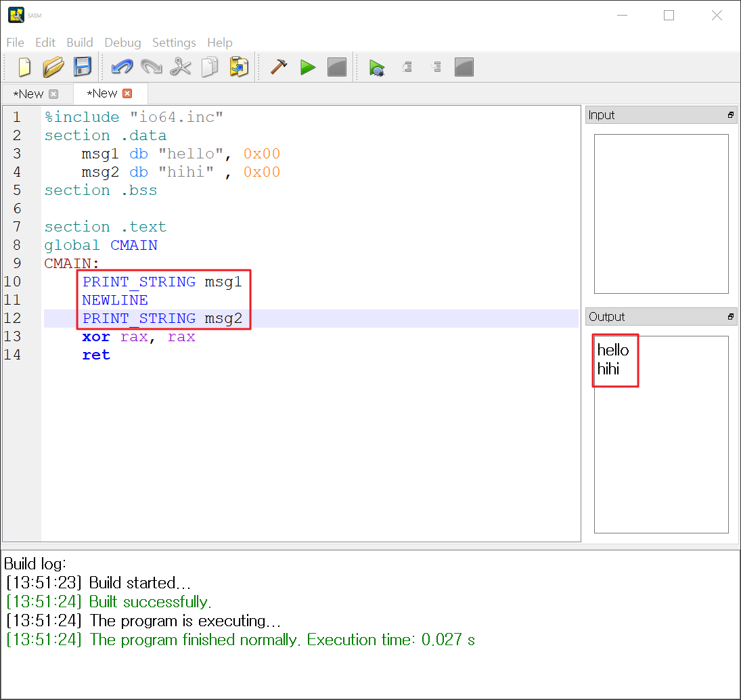Click the SASM application logo

pos(16,15)
